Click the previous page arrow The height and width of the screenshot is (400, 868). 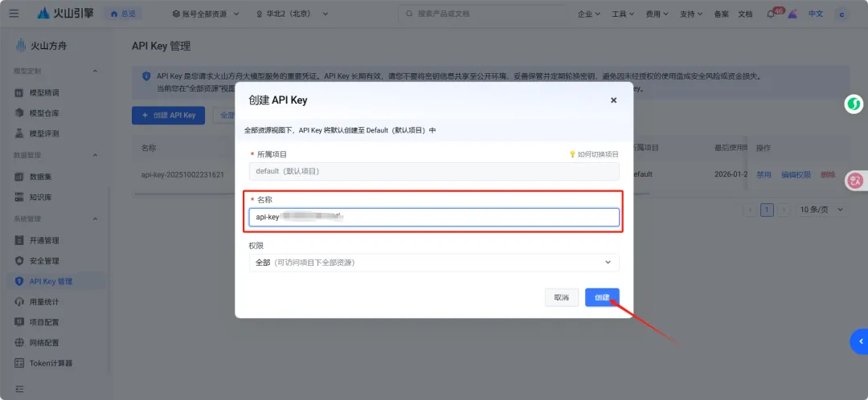pos(751,210)
